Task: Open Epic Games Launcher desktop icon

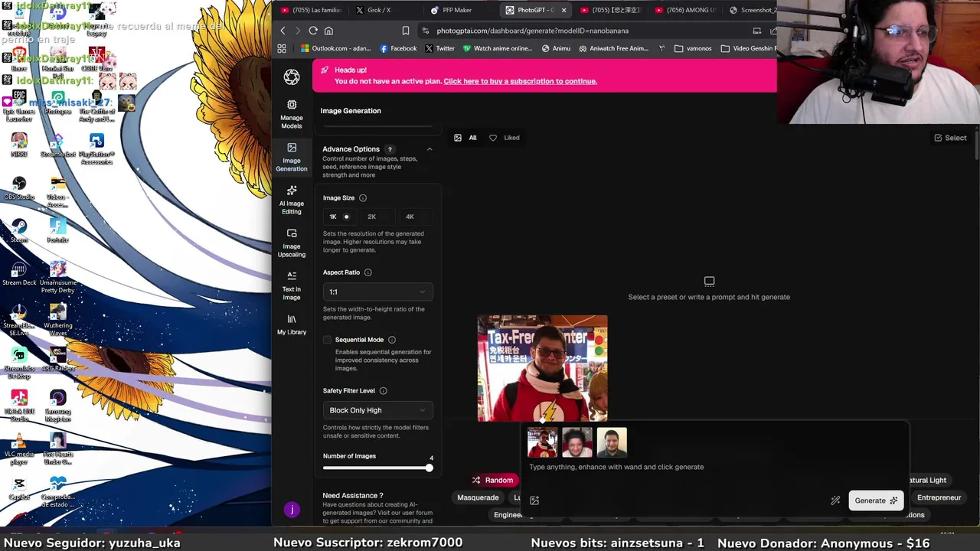Action: pyautogui.click(x=19, y=106)
